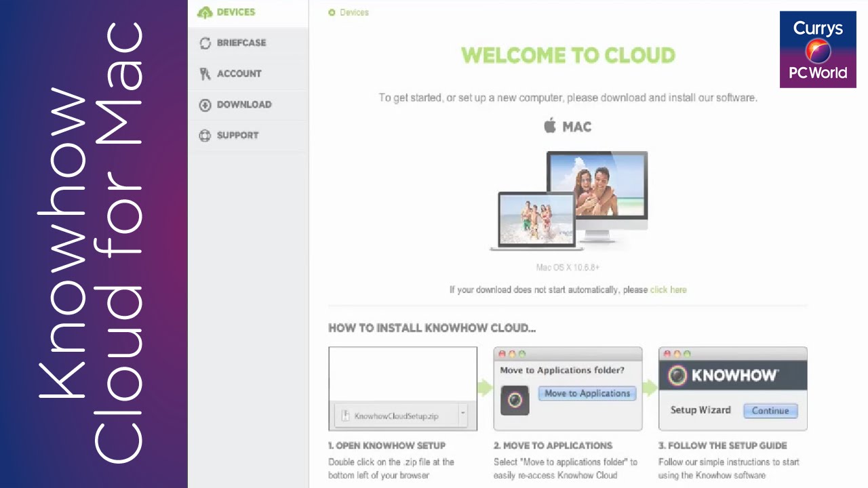Viewport: 868px width, 488px height.
Task: Click the Knowhow app icon in step 2
Action: tap(515, 401)
